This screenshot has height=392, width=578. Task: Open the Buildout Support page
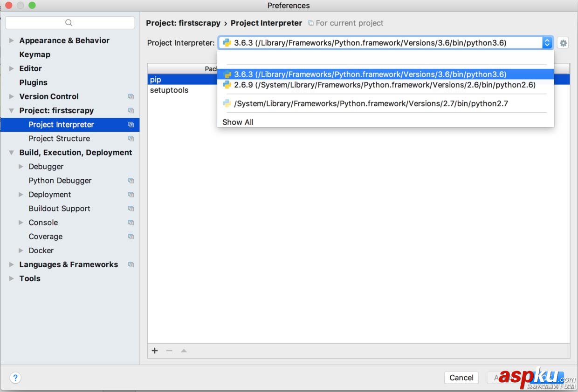(x=59, y=208)
